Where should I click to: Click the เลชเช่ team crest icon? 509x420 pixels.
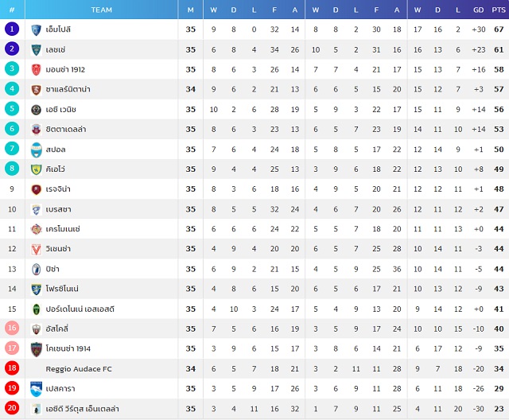[36, 50]
